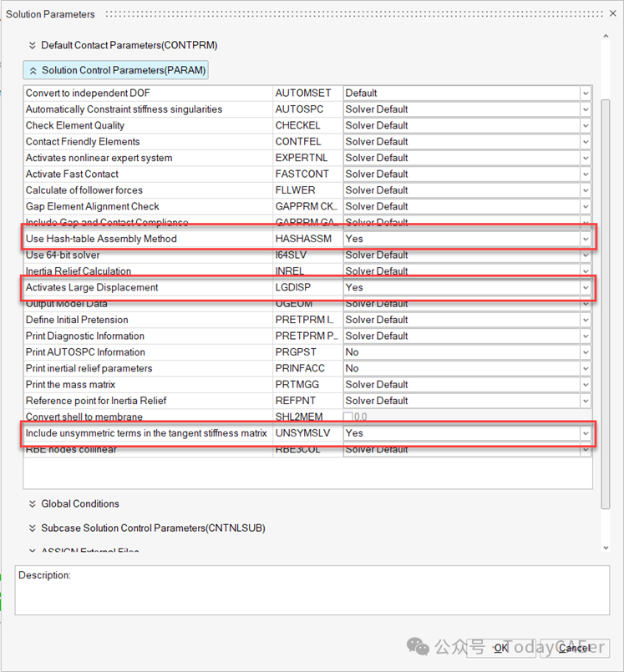Collapse Solution Control Parameters(PARAM) section
The width and height of the screenshot is (624, 672).
pyautogui.click(x=116, y=70)
